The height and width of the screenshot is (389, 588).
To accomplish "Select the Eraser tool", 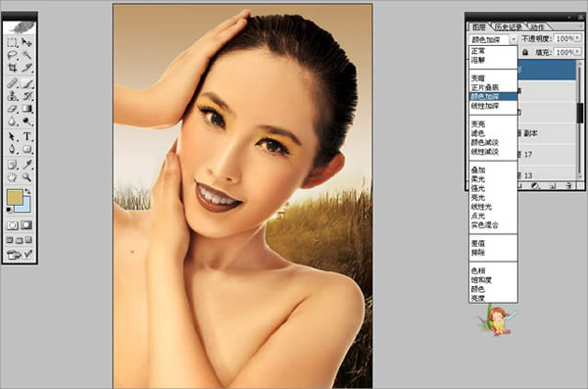I will tap(13, 109).
